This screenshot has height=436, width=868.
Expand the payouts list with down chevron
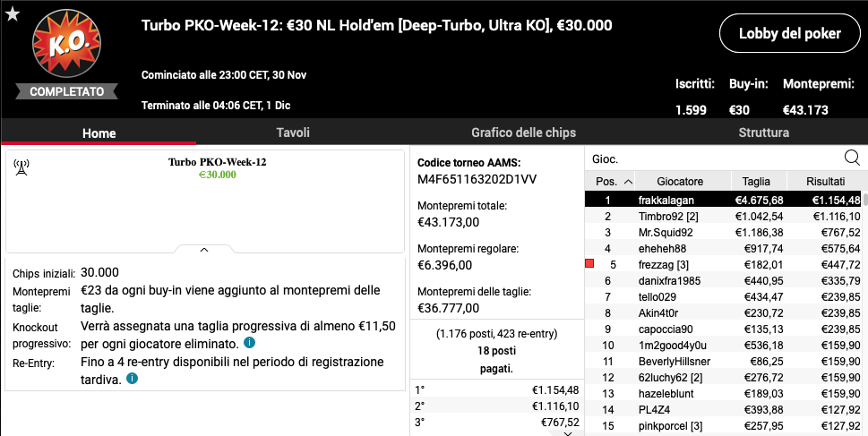point(568,434)
